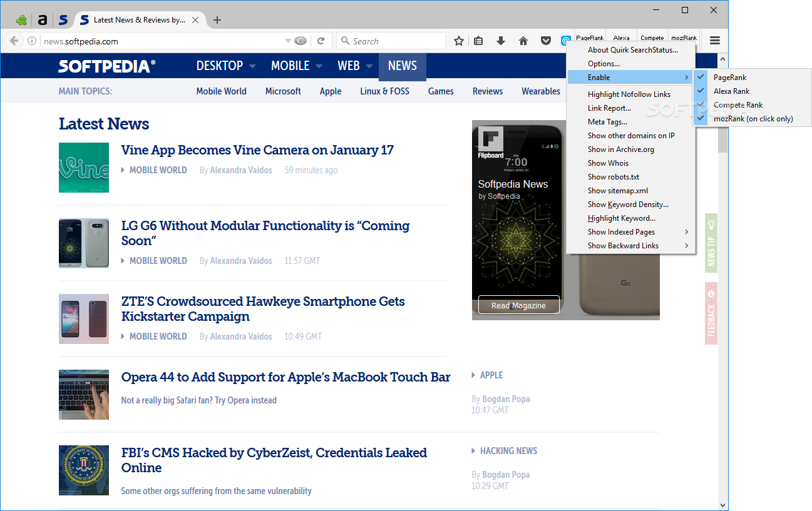Open the Microsoft main topic link

(283, 91)
